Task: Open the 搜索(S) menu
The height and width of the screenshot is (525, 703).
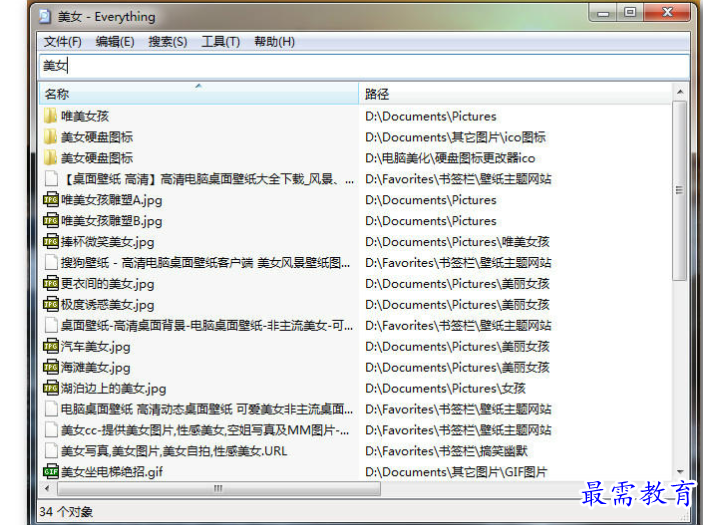Action: click(168, 42)
